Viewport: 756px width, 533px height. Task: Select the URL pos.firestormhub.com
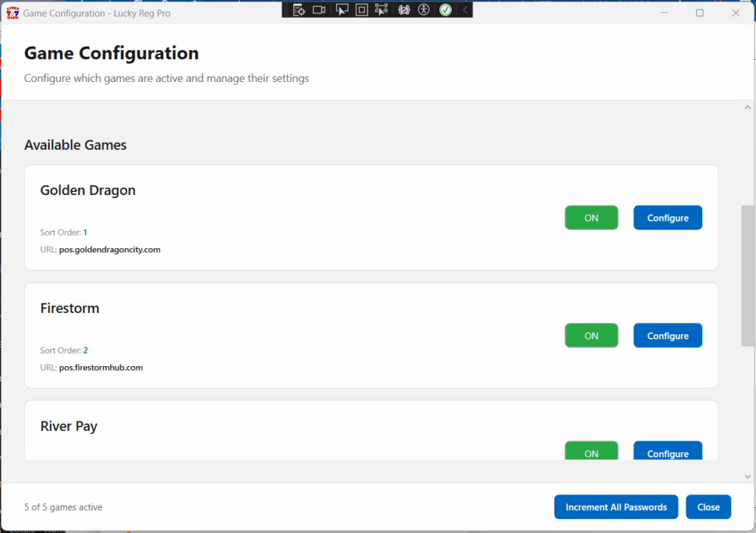coord(100,368)
